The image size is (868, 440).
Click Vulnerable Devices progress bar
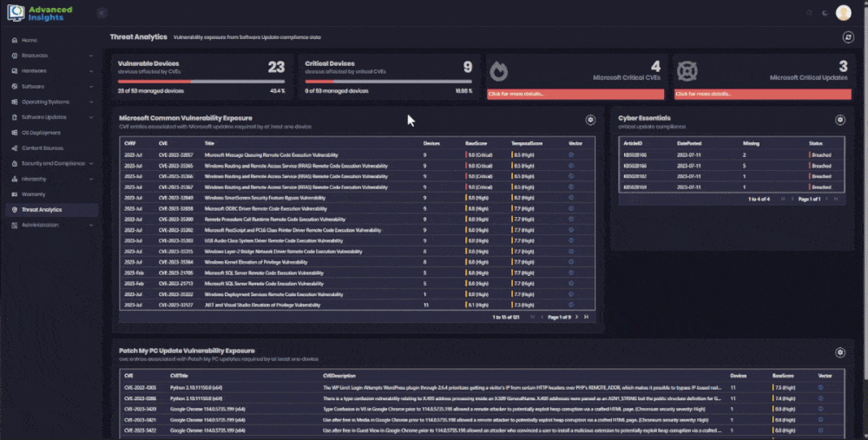click(201, 82)
